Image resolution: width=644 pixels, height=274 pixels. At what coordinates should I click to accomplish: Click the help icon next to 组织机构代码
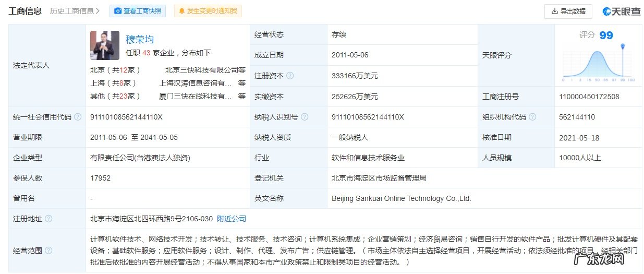pos(532,117)
